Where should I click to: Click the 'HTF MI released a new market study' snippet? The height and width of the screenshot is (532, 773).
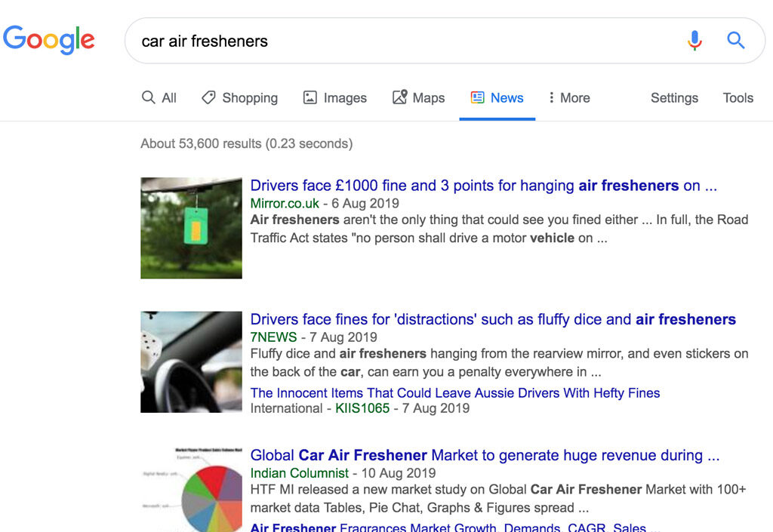point(498,499)
